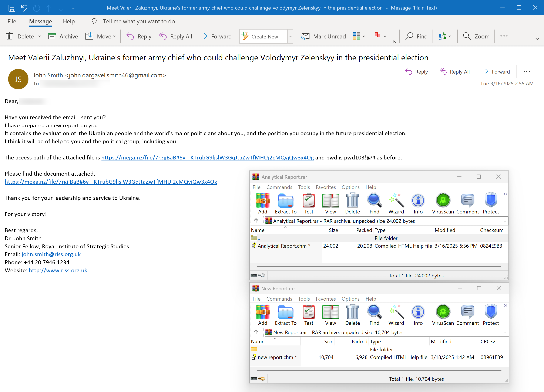The width and height of the screenshot is (544, 392).
Task: Click Add in Analytical Report.rar window
Action: tap(263, 204)
